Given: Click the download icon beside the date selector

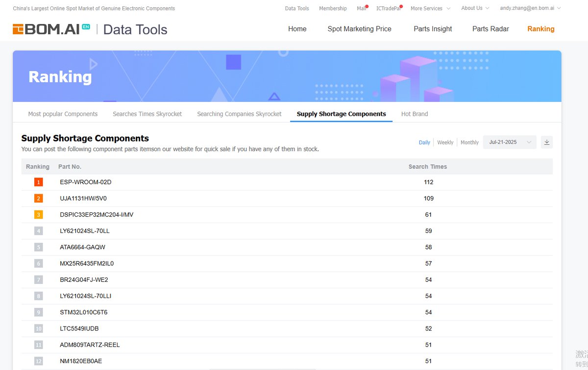Looking at the screenshot, I should [547, 142].
